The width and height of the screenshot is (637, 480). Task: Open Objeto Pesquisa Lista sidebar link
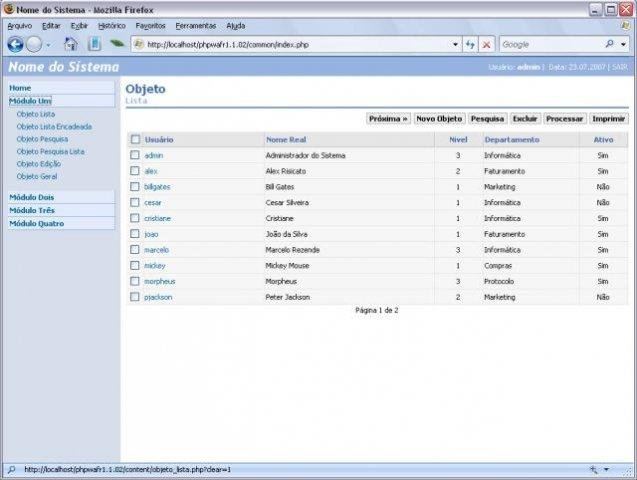(x=50, y=151)
